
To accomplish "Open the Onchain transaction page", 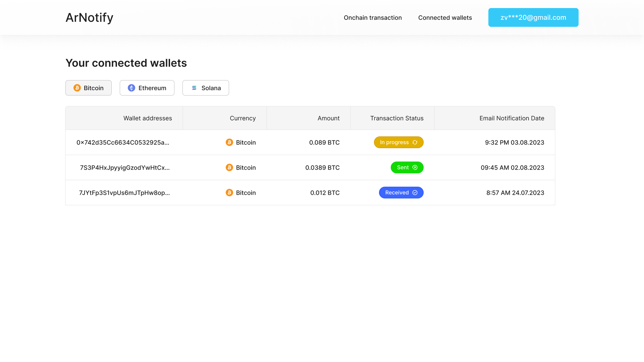I will tap(373, 18).
